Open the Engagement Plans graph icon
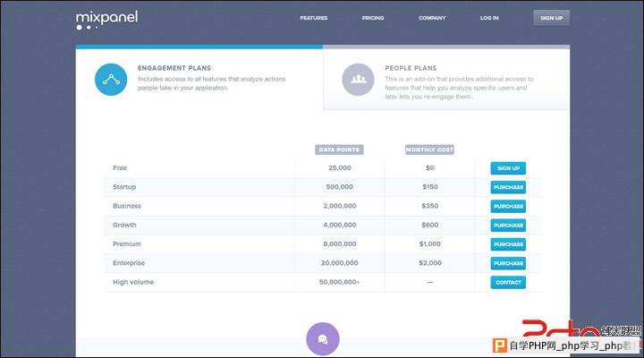Screen dimensions: 644x358 111,80
